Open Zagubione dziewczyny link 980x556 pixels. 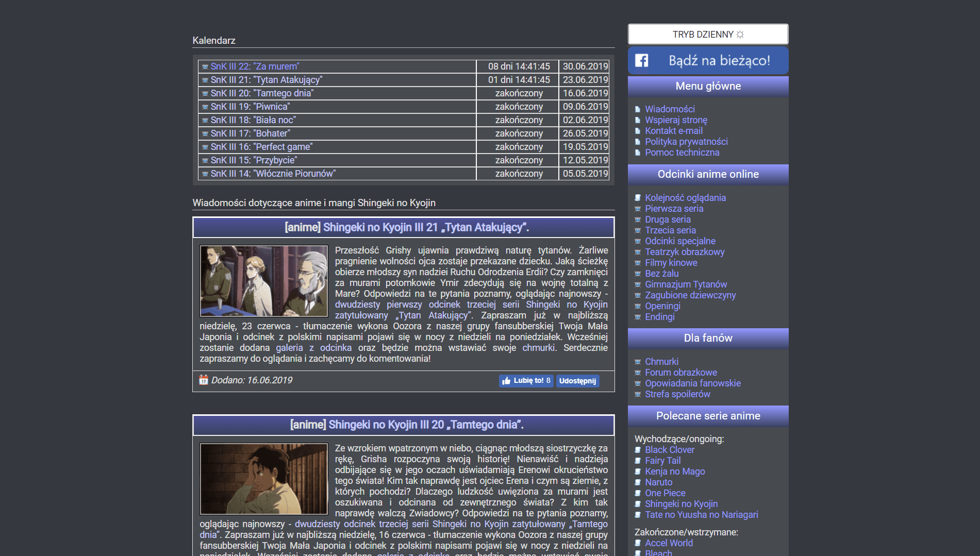click(690, 295)
